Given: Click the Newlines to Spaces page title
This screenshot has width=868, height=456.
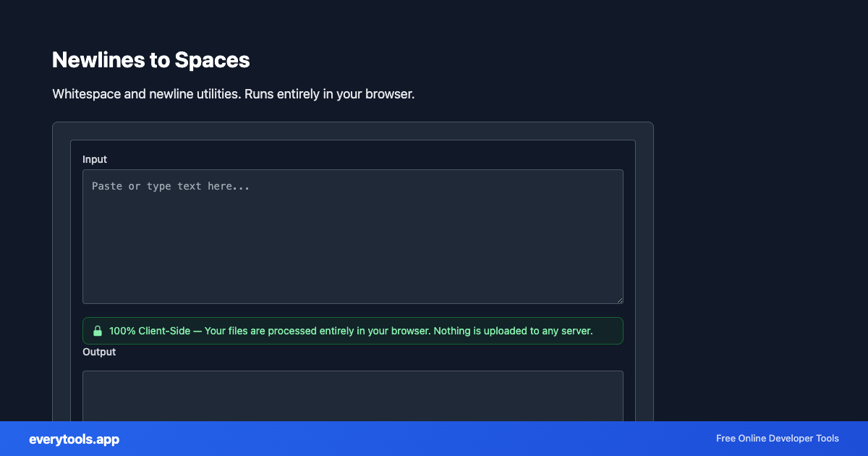Looking at the screenshot, I should [150, 60].
